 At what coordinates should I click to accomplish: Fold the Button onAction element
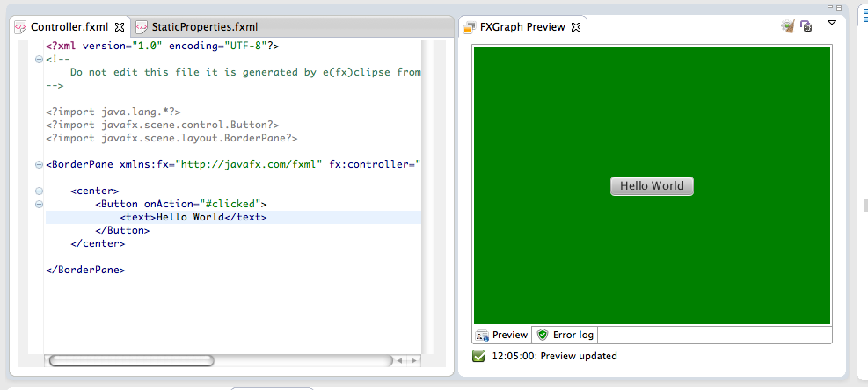tap(38, 204)
